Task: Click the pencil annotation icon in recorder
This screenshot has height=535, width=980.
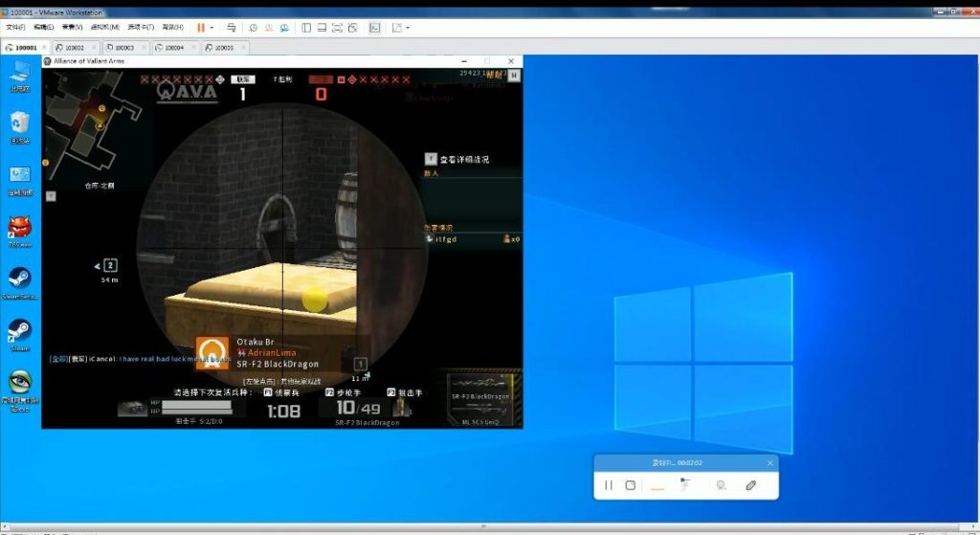Action: pos(750,485)
